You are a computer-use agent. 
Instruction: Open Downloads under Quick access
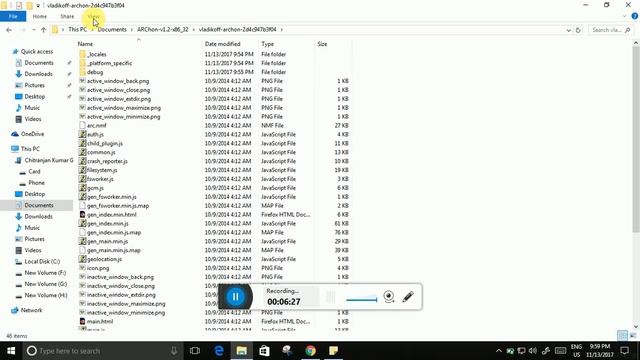38,74
